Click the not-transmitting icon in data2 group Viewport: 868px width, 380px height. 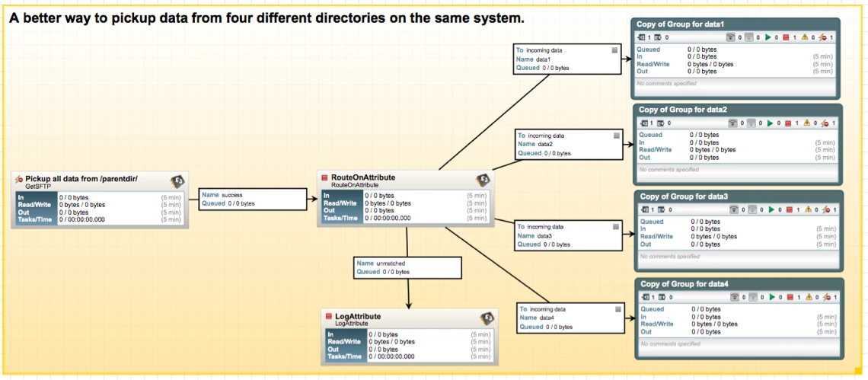click(x=751, y=123)
